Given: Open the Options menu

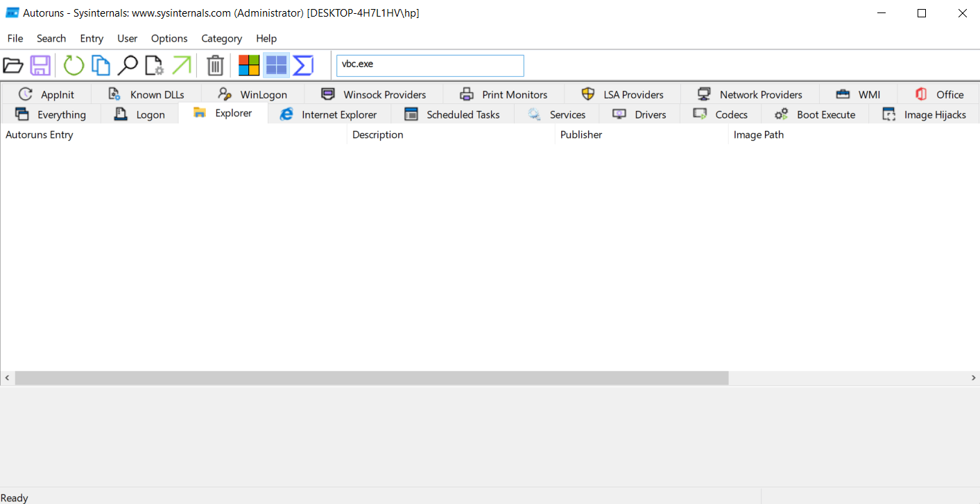Looking at the screenshot, I should point(169,38).
